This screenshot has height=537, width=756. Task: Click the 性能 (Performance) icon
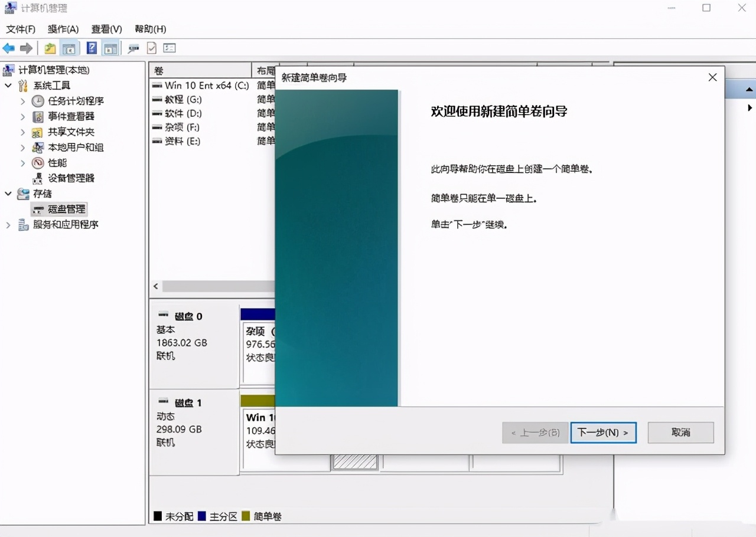pos(39,163)
